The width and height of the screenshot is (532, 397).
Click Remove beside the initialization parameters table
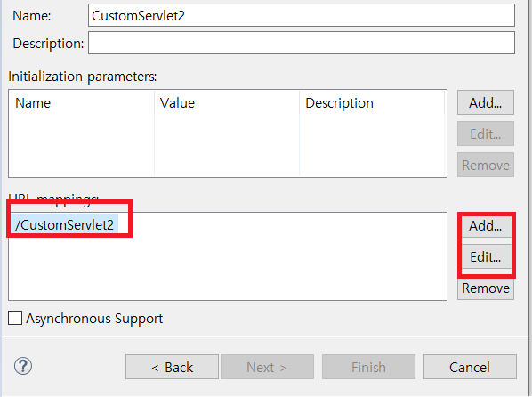point(485,165)
